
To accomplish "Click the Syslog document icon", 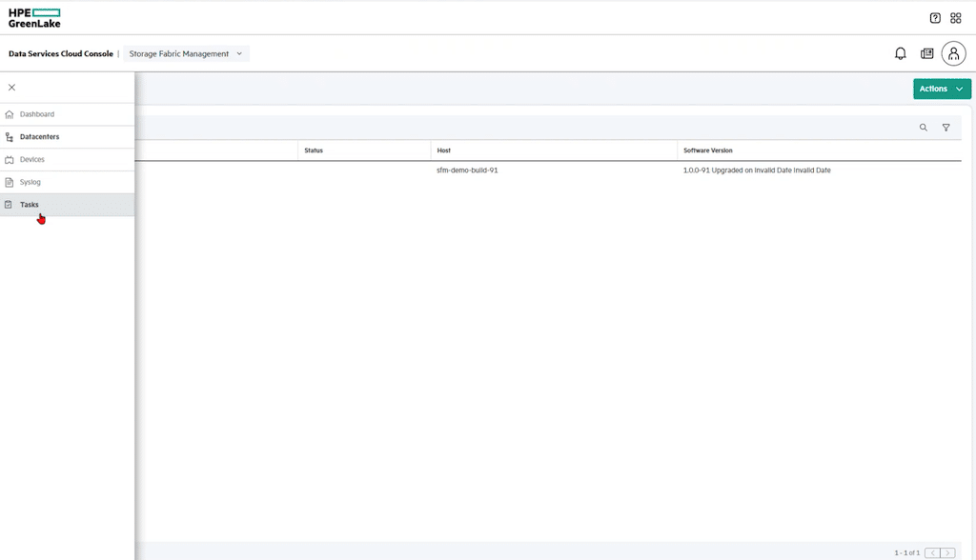I will click(9, 182).
